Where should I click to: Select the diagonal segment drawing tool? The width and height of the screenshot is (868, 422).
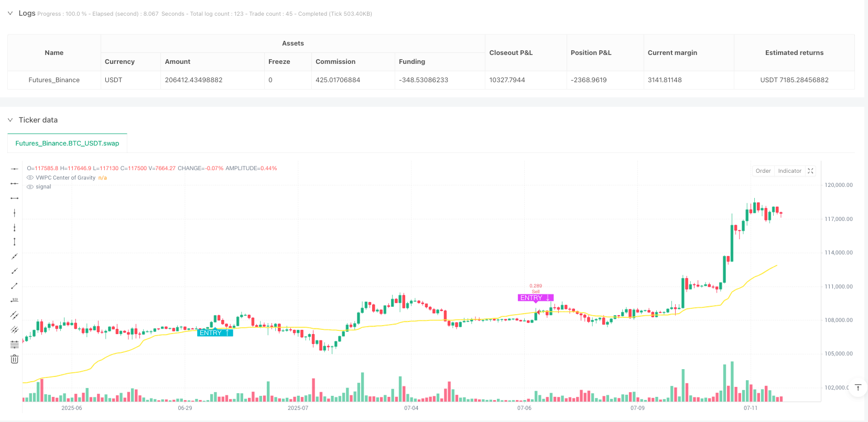coord(15,285)
